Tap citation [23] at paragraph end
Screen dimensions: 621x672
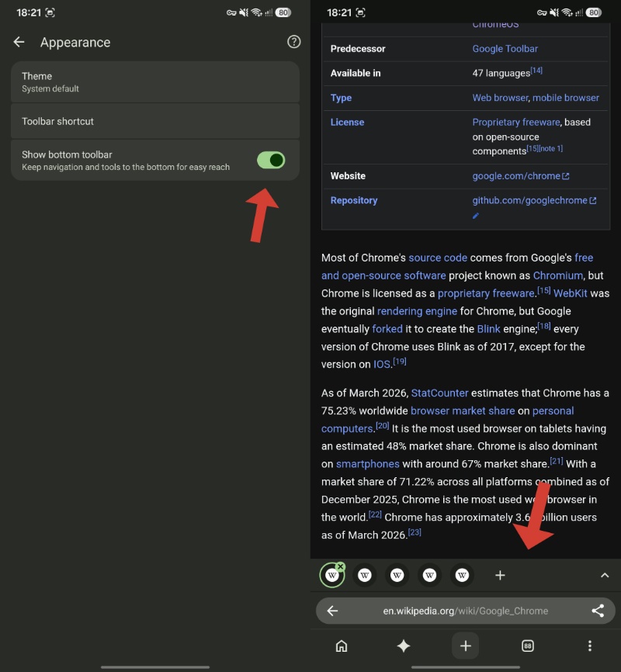click(415, 532)
